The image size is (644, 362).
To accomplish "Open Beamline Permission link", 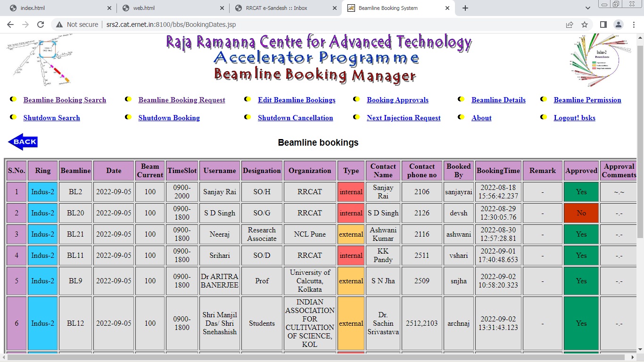I will click(x=587, y=100).
